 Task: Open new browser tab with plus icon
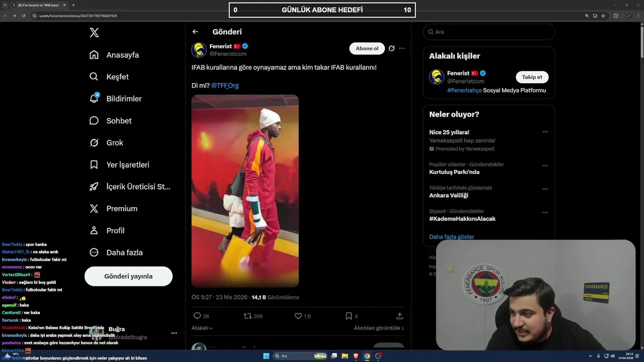click(x=73, y=5)
